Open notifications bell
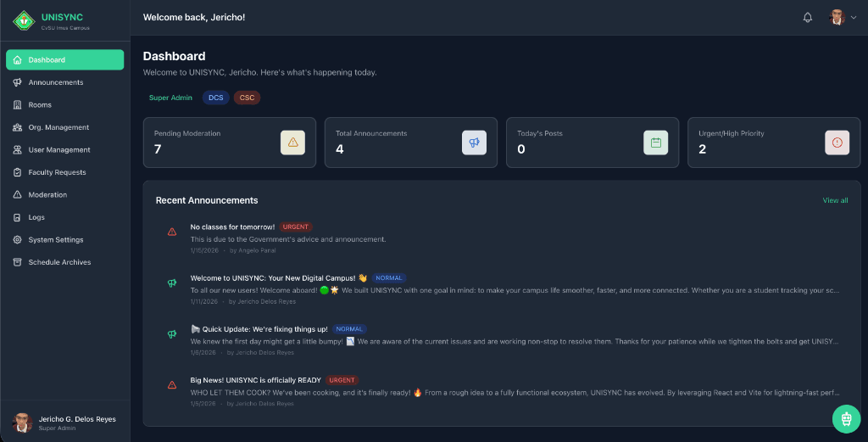This screenshot has height=442, width=868. coord(808,17)
